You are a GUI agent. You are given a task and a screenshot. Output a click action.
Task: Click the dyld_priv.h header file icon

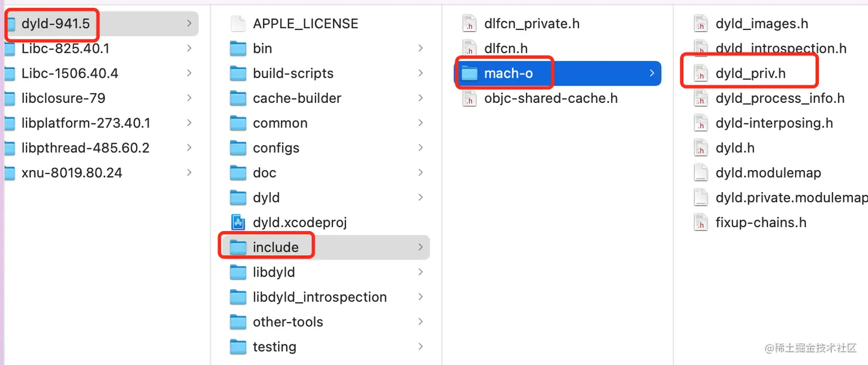700,74
